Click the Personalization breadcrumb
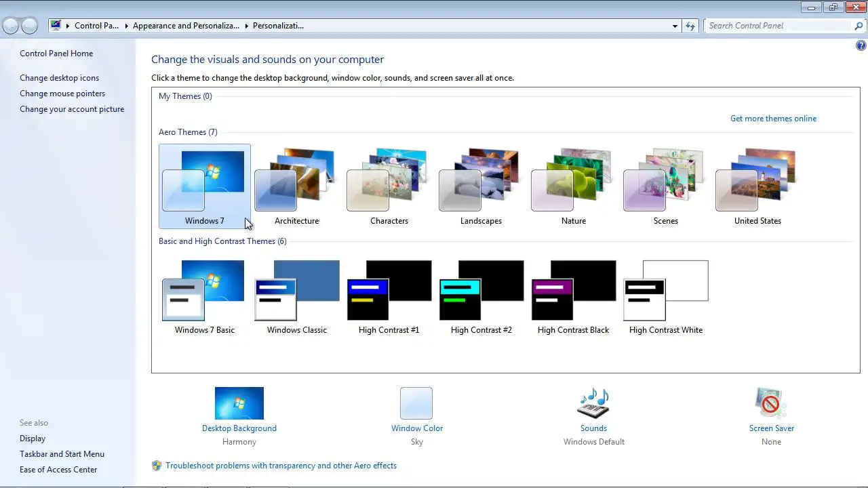Image resolution: width=868 pixels, height=488 pixels. pos(278,26)
